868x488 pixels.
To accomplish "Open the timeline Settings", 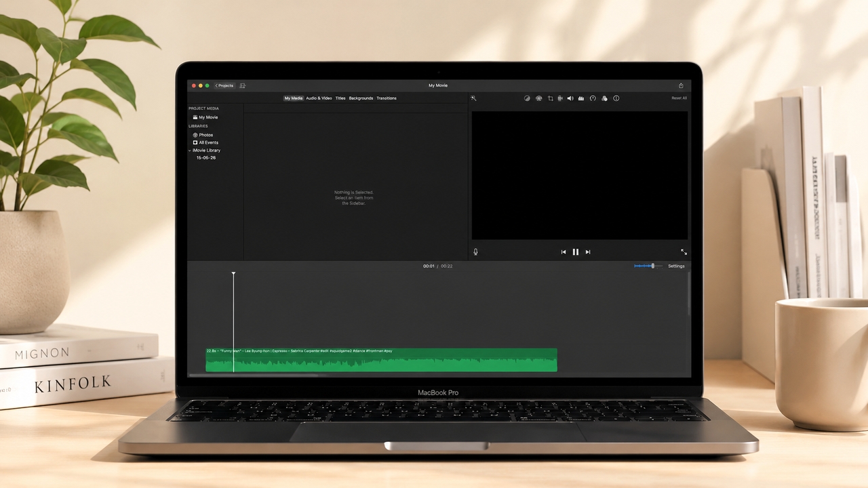I will tap(676, 266).
